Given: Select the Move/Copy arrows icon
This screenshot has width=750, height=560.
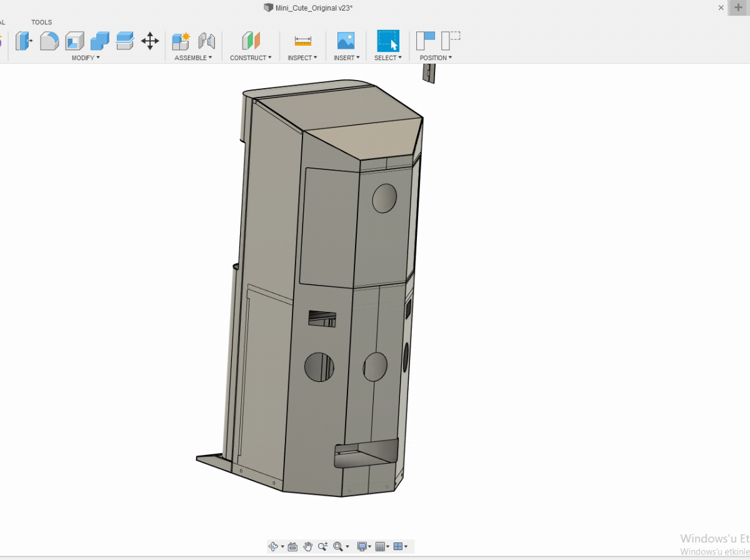Looking at the screenshot, I should tap(150, 41).
